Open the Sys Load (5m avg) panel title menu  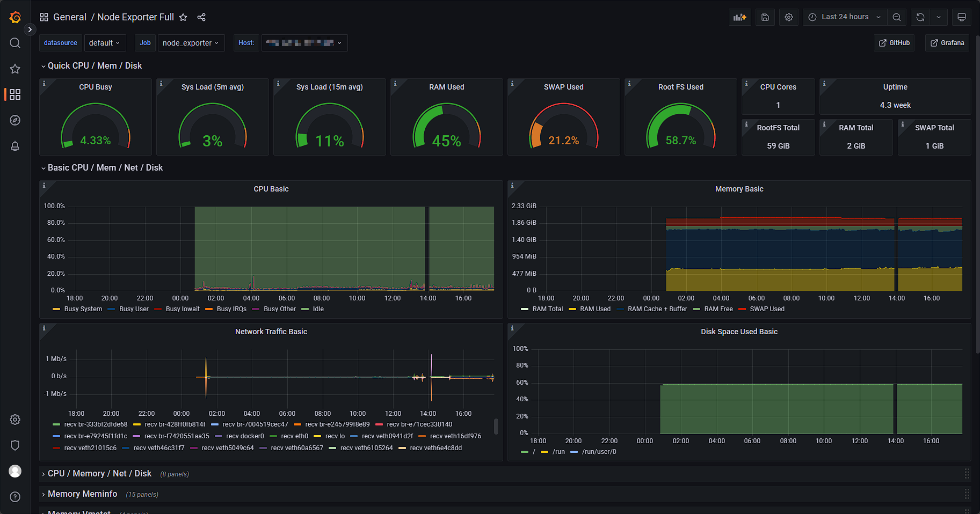click(213, 87)
